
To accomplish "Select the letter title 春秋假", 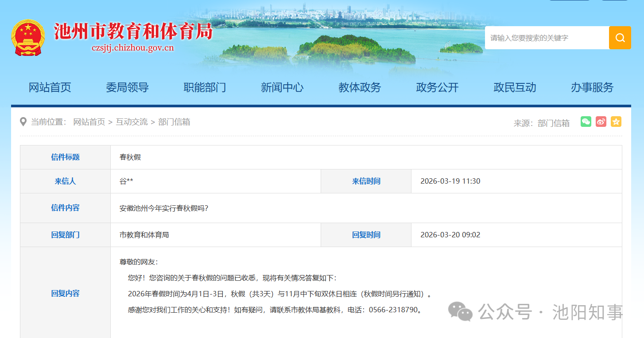I will pos(130,157).
